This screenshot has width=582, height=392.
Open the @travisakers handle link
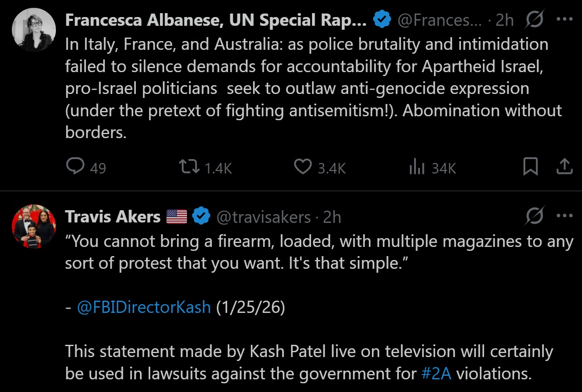point(263,217)
